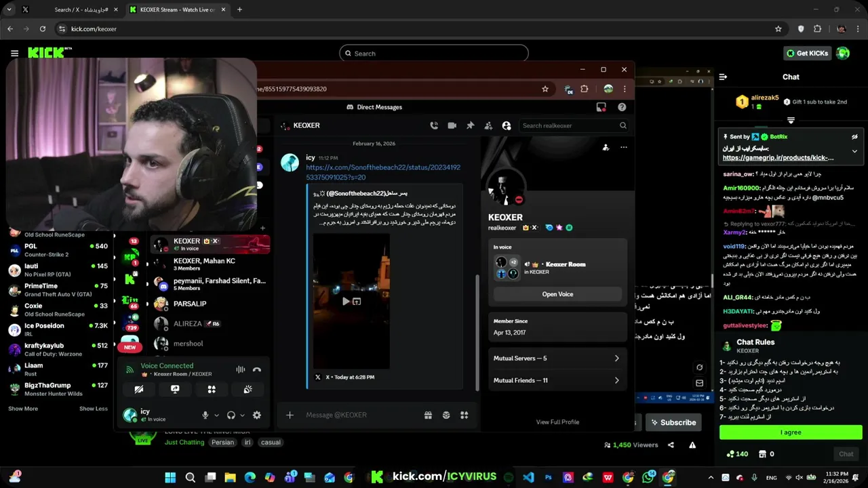Image resolution: width=868 pixels, height=488 pixels.
Task: Open the X link in icy's message
Action: point(383,172)
